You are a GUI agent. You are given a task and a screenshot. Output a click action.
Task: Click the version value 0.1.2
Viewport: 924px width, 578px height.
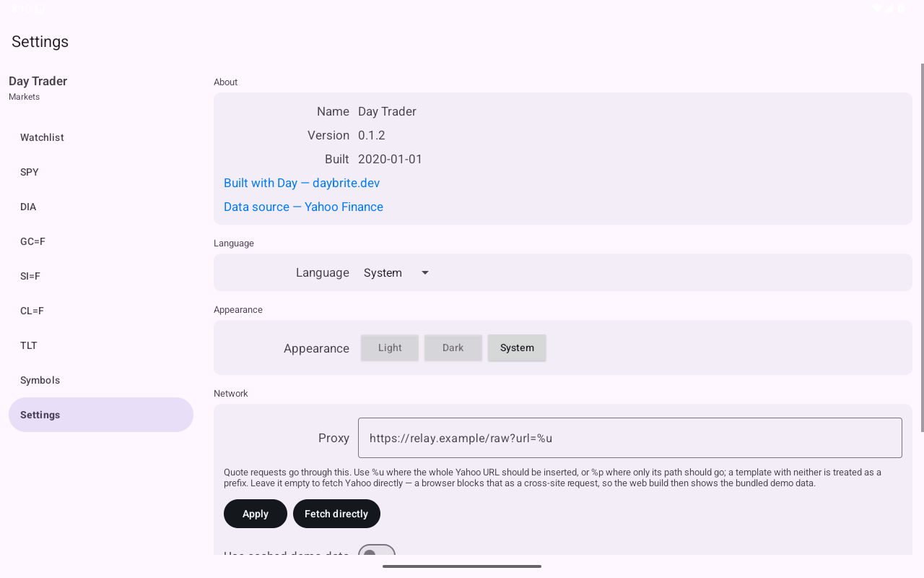pos(372,135)
